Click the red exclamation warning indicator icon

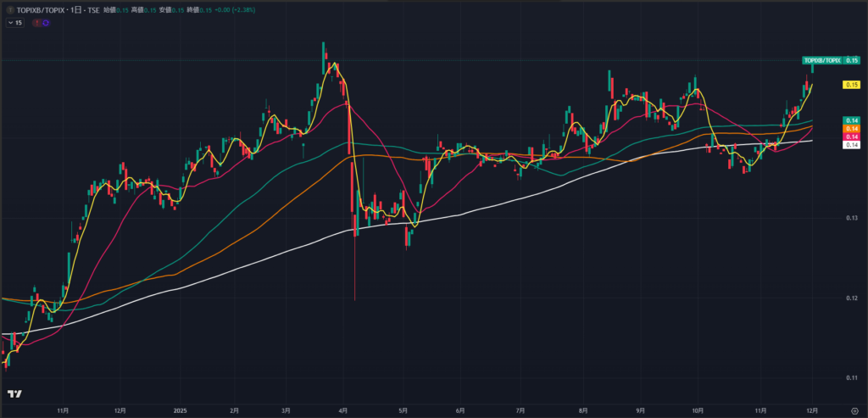[36, 23]
